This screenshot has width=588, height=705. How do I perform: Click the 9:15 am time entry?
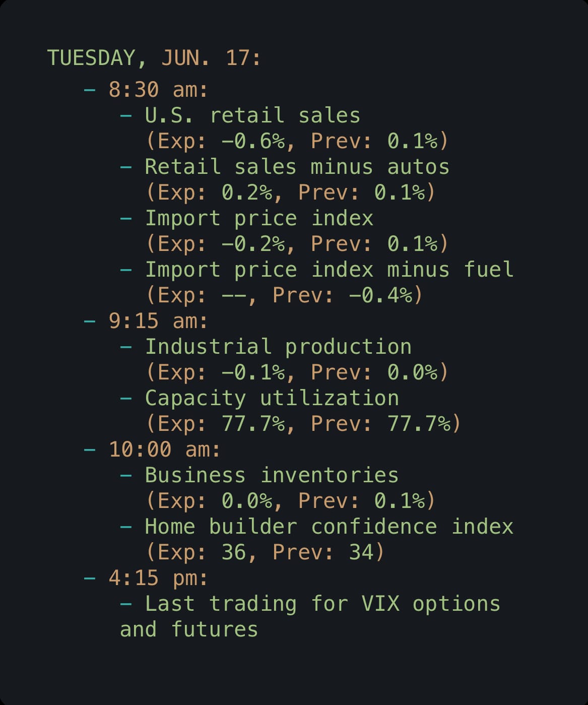[x=158, y=321]
